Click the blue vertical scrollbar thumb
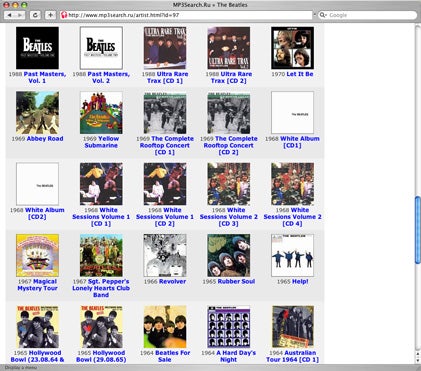 [x=418, y=230]
